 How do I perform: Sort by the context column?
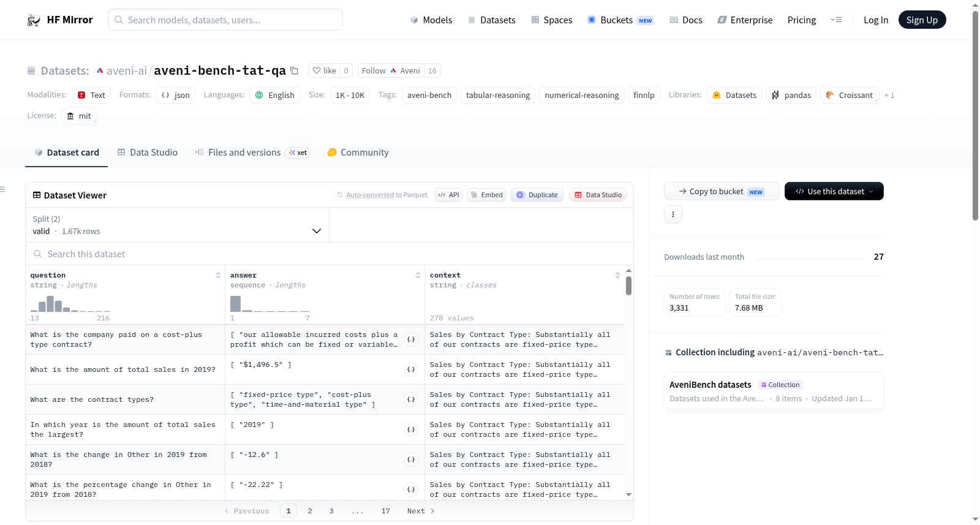(x=617, y=276)
